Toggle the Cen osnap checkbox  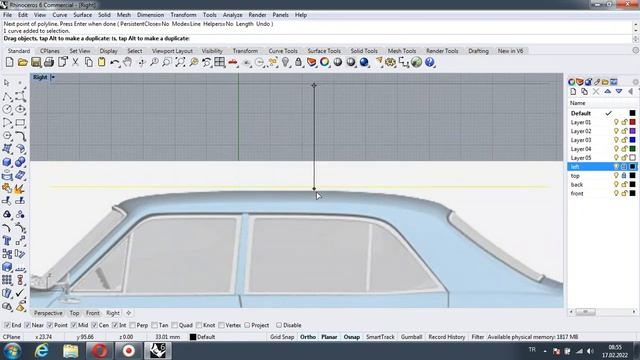(94, 325)
